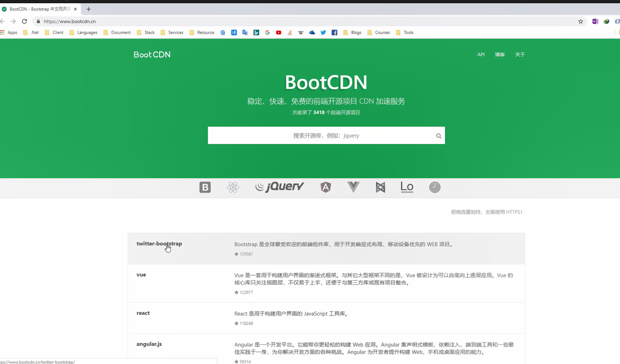
Task: Click the HTTPS notice text
Action: pyautogui.click(x=487, y=212)
